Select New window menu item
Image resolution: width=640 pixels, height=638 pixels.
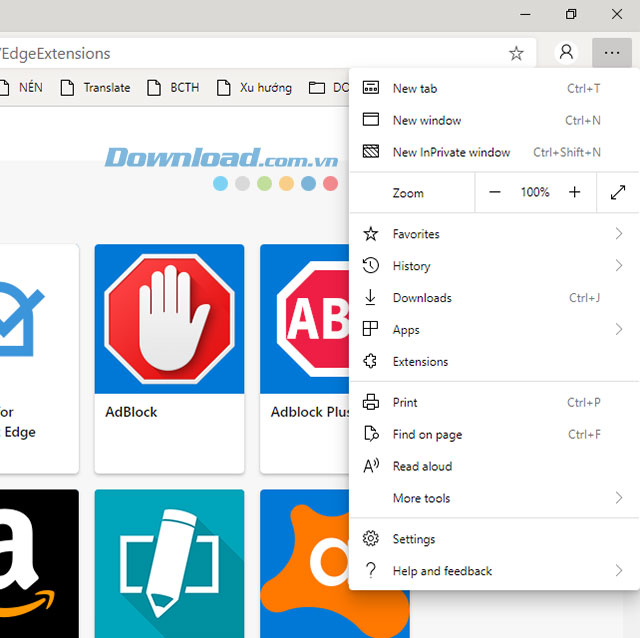[494, 120]
